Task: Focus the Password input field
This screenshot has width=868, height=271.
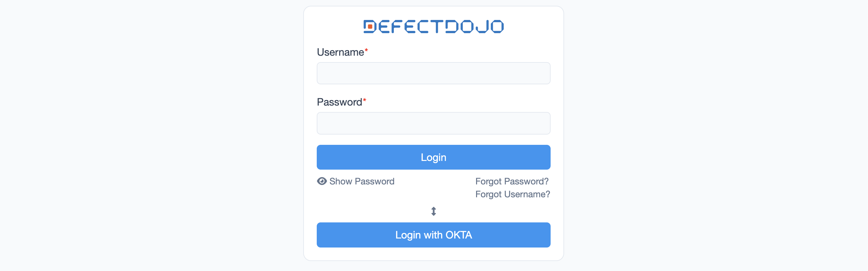Action: tap(433, 123)
